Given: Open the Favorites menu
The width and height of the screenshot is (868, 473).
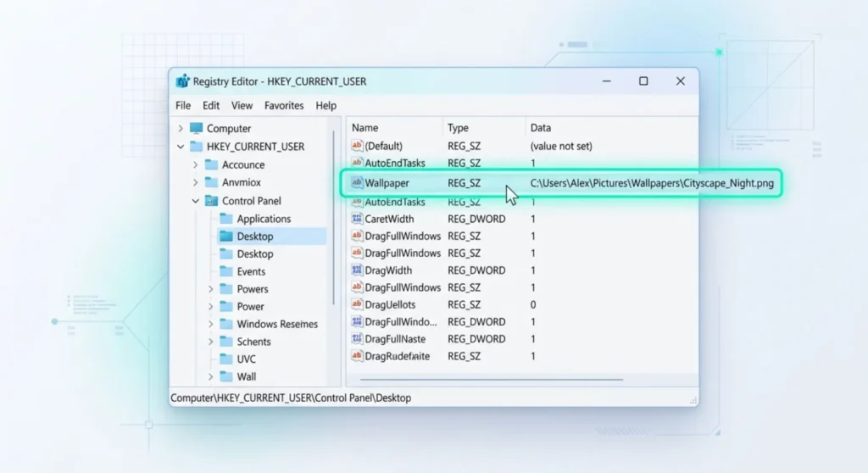Looking at the screenshot, I should pyautogui.click(x=284, y=105).
